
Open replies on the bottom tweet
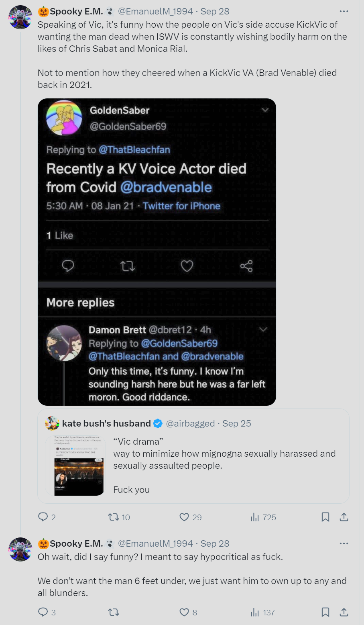pos(43,612)
